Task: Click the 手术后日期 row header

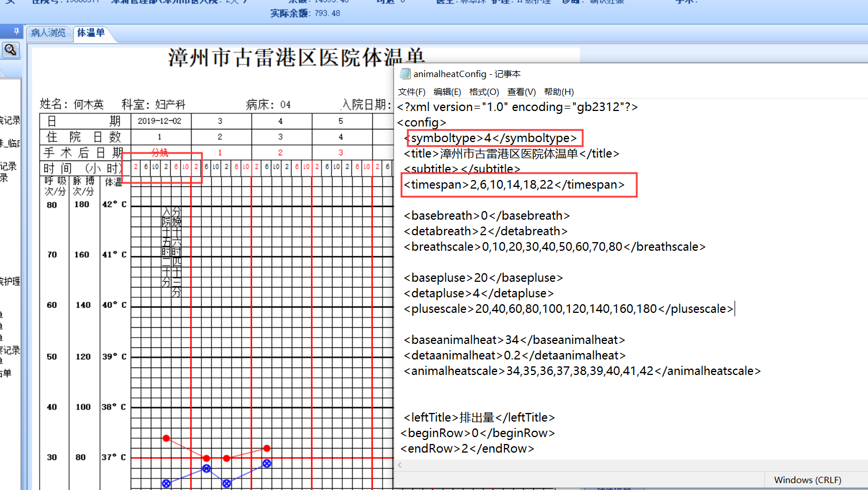Action: tap(85, 152)
